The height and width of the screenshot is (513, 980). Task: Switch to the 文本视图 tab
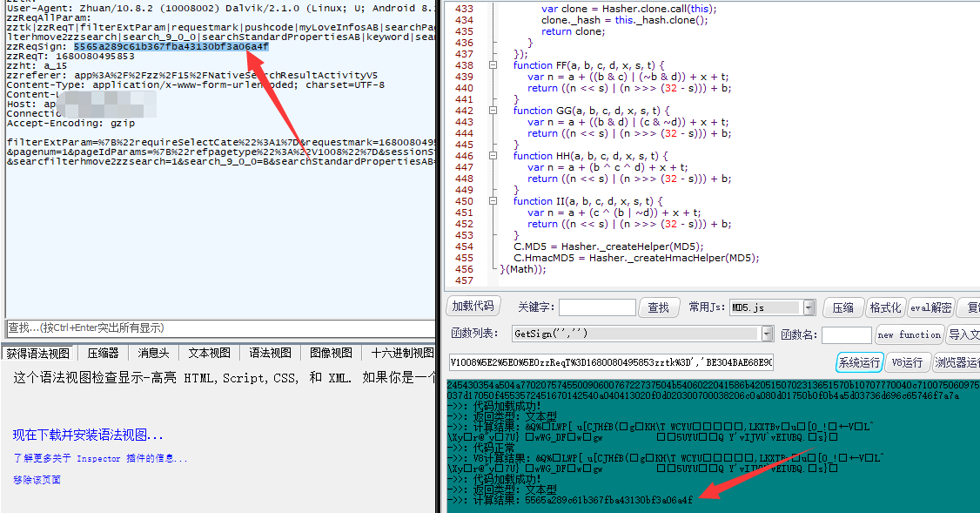pos(210,353)
